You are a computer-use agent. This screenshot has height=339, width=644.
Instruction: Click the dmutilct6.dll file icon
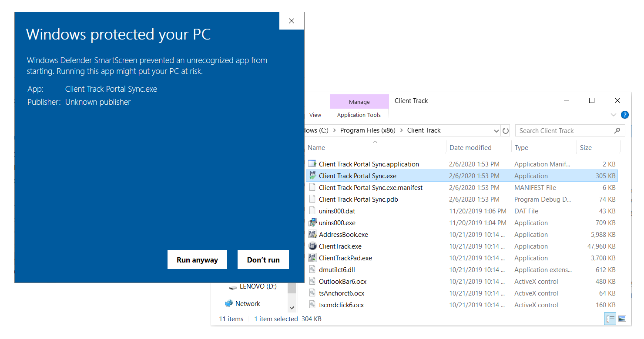coord(312,269)
